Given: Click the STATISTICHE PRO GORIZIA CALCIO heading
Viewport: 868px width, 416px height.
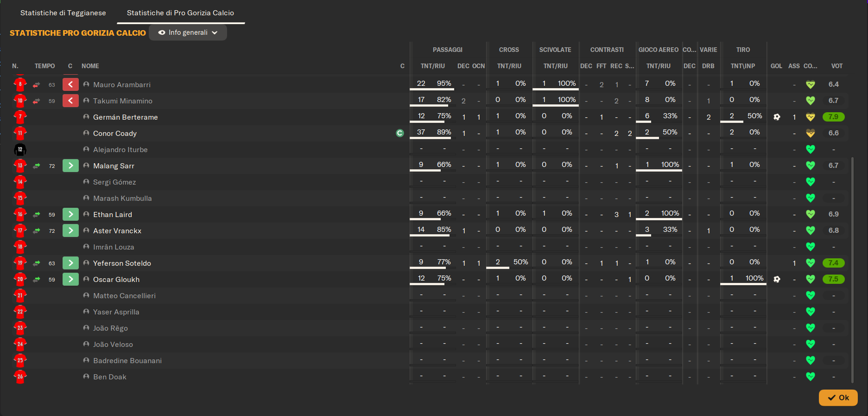Looking at the screenshot, I should tap(78, 33).
